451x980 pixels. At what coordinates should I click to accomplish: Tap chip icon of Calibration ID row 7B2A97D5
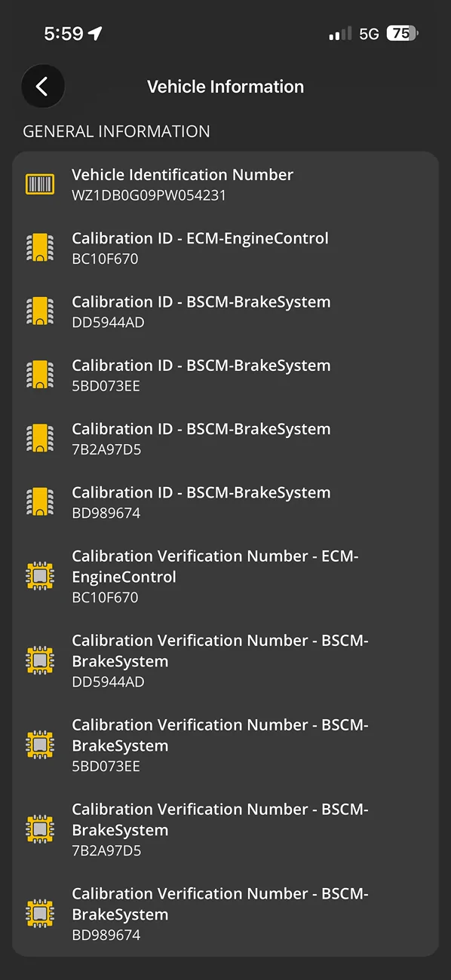[x=40, y=438]
